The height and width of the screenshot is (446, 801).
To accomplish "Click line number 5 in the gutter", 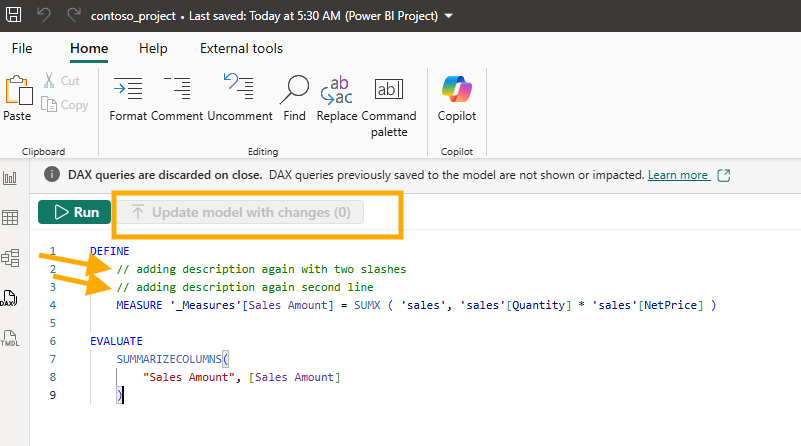I will coord(53,323).
